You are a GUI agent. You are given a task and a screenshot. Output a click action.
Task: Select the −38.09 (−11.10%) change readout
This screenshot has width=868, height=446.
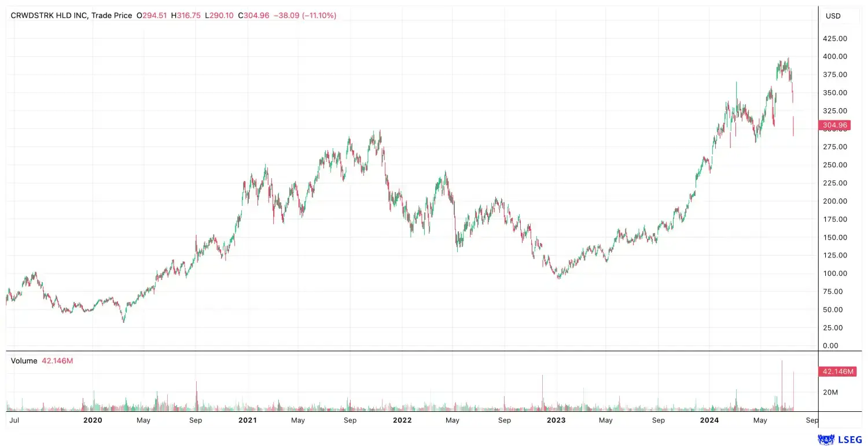pyautogui.click(x=304, y=16)
